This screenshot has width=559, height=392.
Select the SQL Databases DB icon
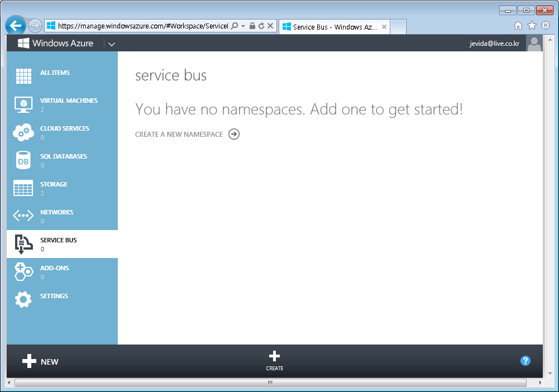(x=23, y=160)
